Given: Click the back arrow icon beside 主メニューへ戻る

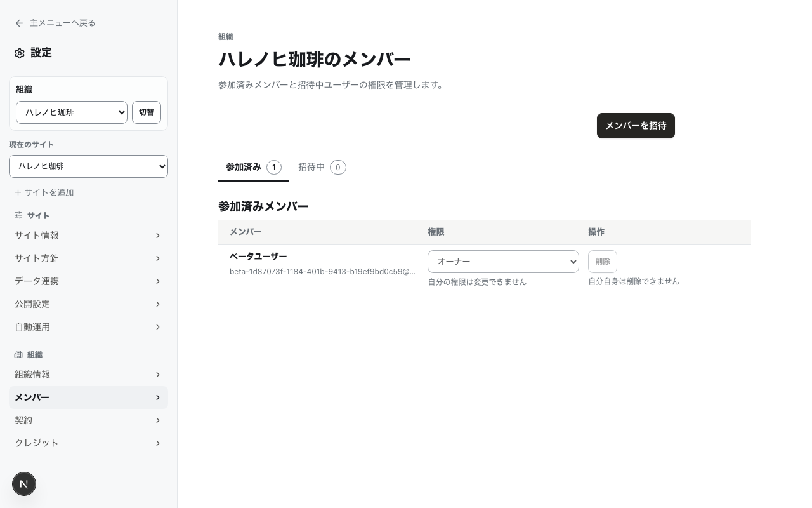Looking at the screenshot, I should tap(19, 23).
